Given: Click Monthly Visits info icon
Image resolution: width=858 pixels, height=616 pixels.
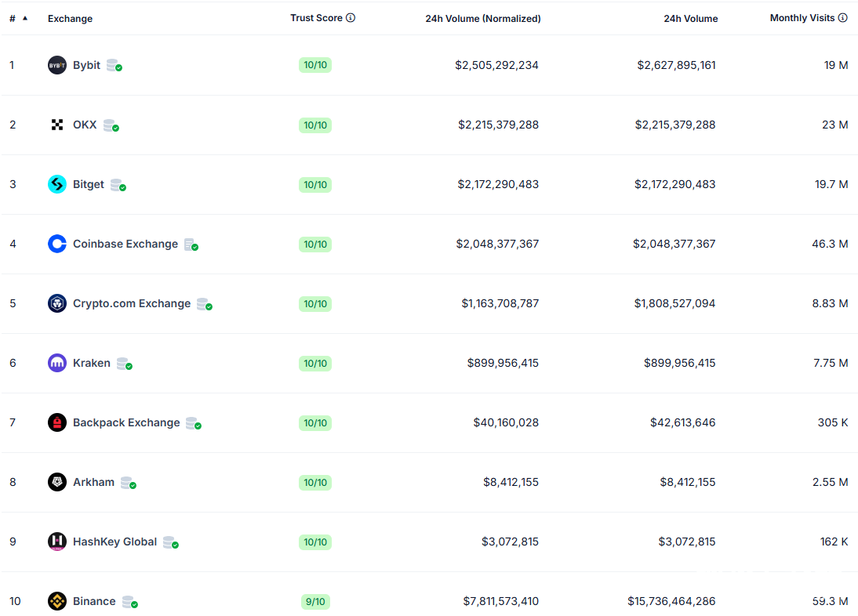Looking at the screenshot, I should (843, 18).
